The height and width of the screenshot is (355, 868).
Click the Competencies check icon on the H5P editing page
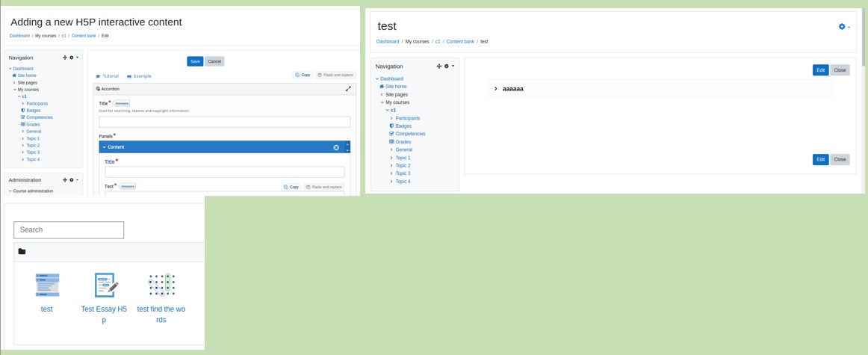(22, 117)
